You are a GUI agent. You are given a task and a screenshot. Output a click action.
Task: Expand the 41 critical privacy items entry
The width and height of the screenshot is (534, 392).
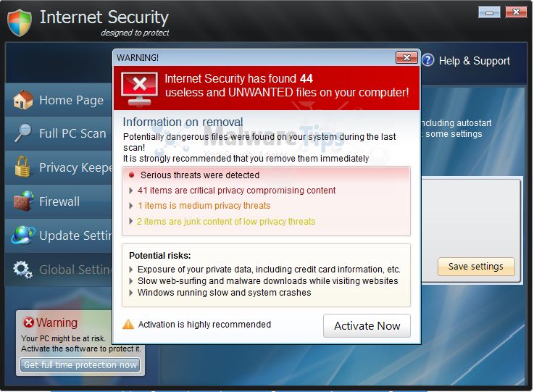(x=131, y=191)
